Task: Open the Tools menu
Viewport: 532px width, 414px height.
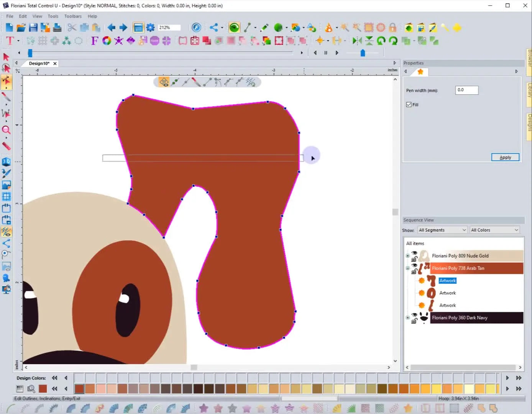Action: pyautogui.click(x=53, y=16)
